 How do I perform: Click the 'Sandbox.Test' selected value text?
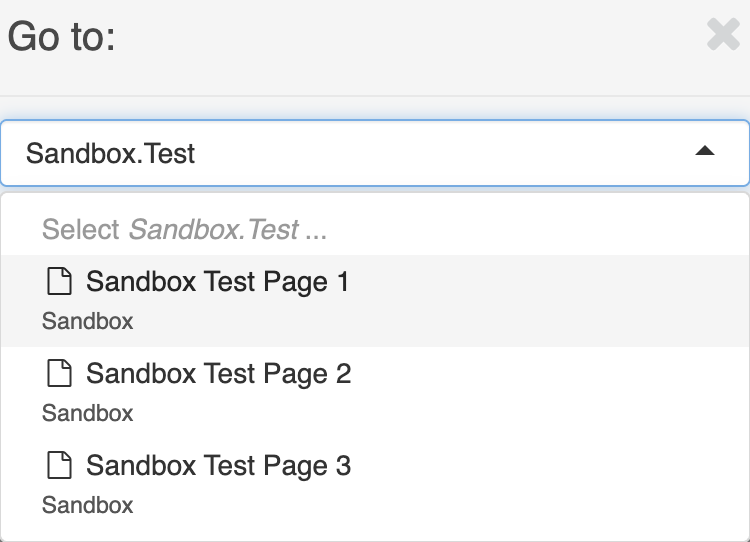110,153
